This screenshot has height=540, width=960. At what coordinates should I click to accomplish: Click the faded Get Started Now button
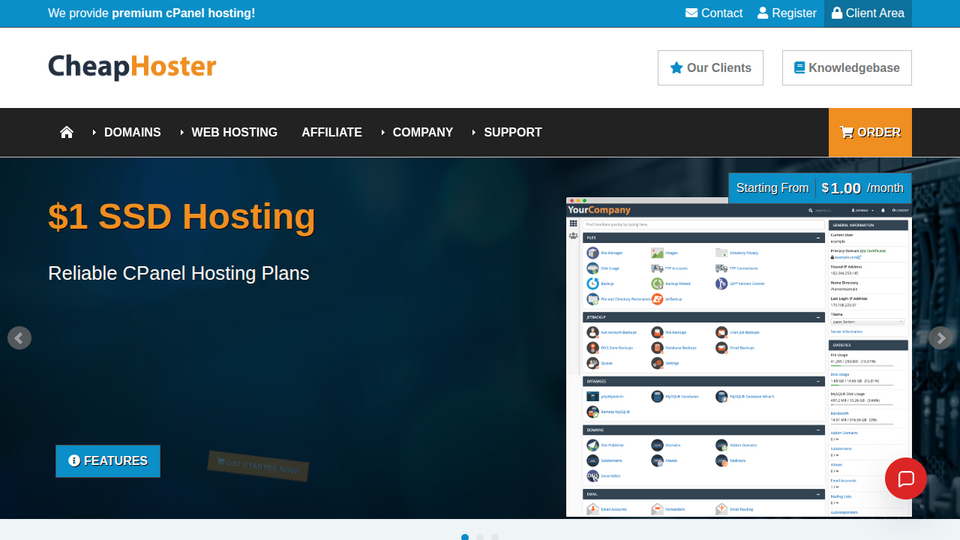tap(258, 467)
